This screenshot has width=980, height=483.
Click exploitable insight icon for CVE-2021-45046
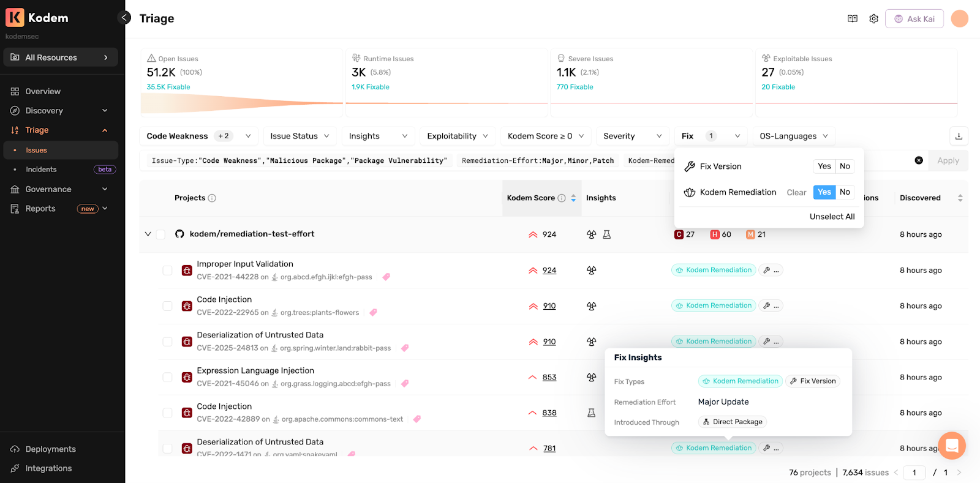click(x=591, y=378)
